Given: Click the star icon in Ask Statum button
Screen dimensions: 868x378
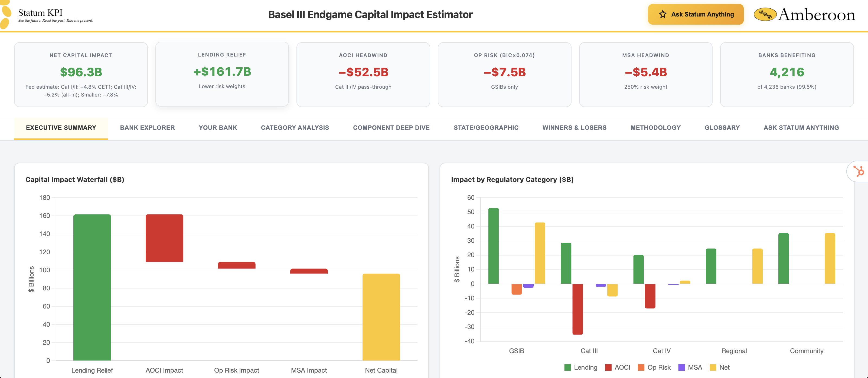Looking at the screenshot, I should (x=663, y=14).
